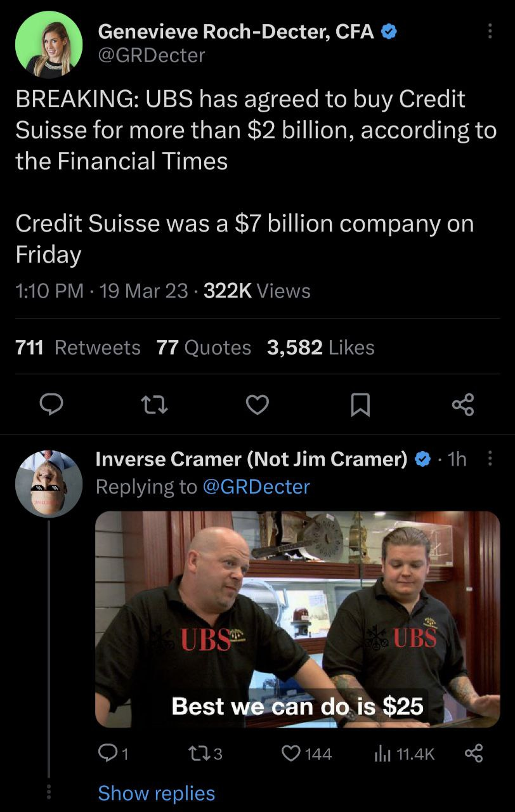The height and width of the screenshot is (812, 515).
Task: Open the @GRDecter mention link in reply
Action: tap(256, 487)
